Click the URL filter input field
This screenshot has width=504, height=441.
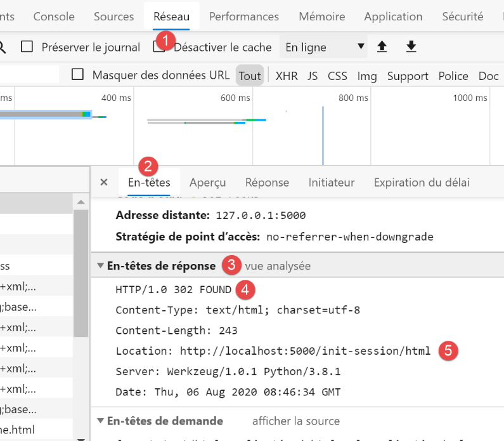pyautogui.click(x=29, y=75)
